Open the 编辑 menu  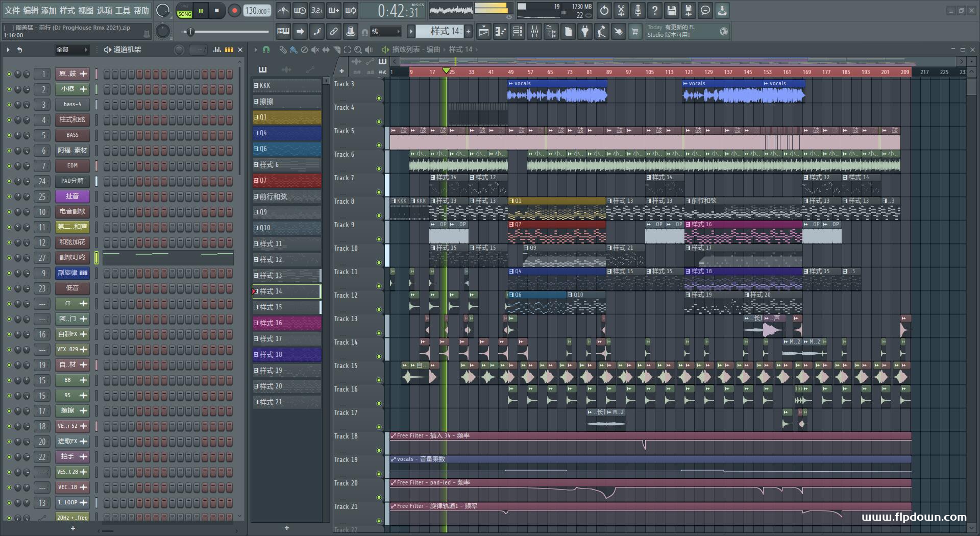tap(31, 10)
